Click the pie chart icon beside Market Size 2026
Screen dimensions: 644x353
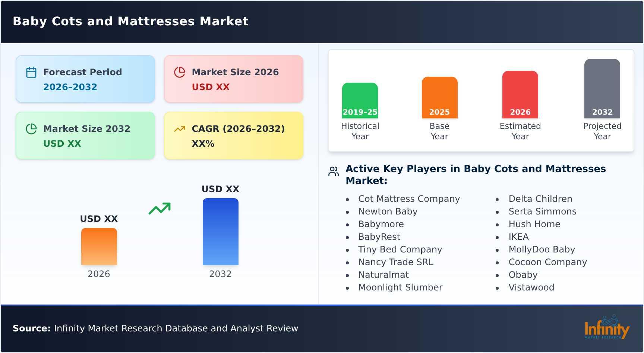(180, 72)
